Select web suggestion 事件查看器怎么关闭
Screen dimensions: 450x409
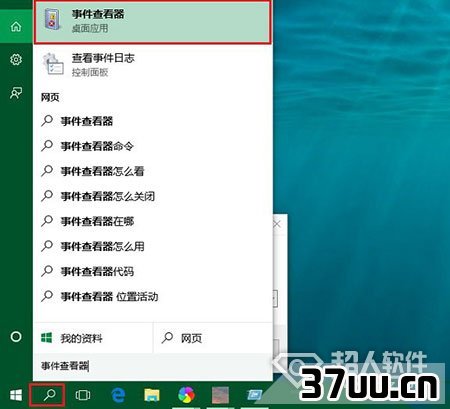click(153, 196)
